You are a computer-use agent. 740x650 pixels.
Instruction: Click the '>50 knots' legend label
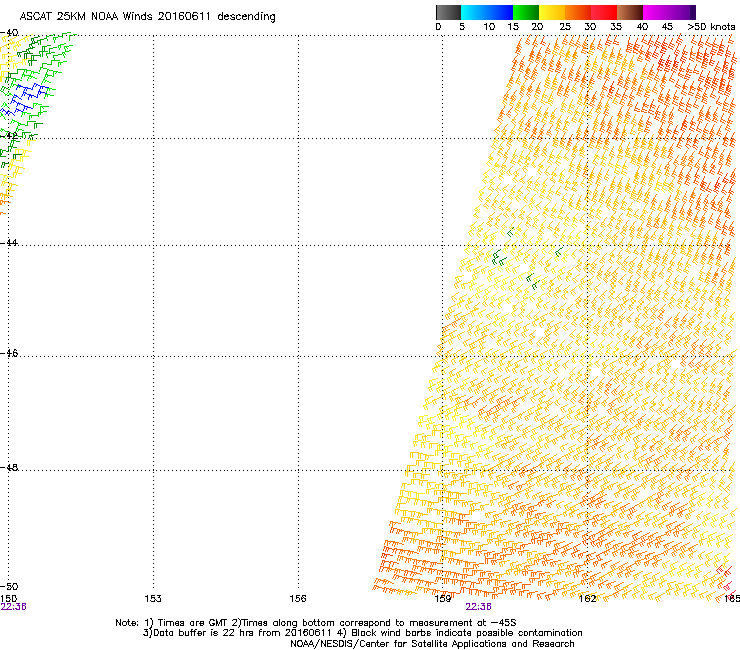[711, 27]
